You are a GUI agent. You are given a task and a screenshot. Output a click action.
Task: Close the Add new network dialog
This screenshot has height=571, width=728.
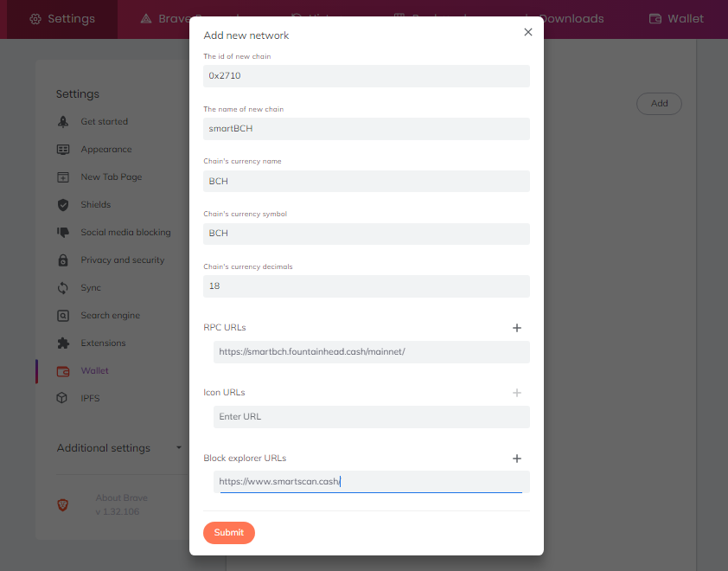[x=528, y=32]
